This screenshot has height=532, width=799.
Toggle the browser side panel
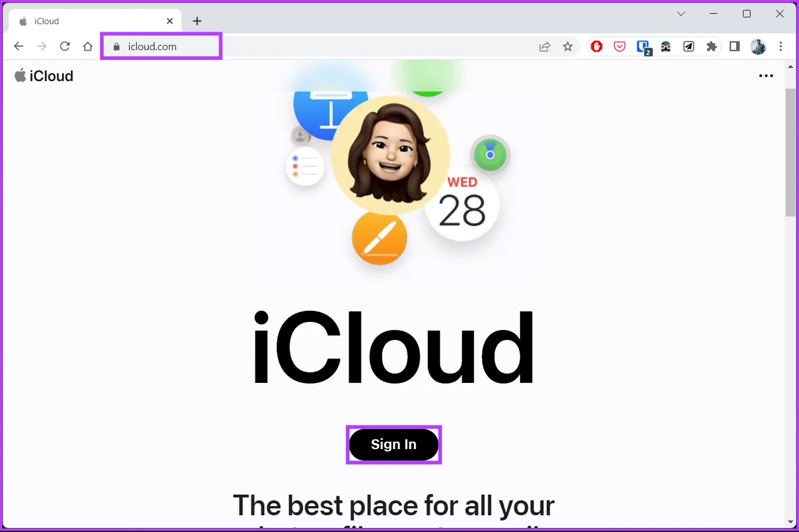(x=735, y=47)
